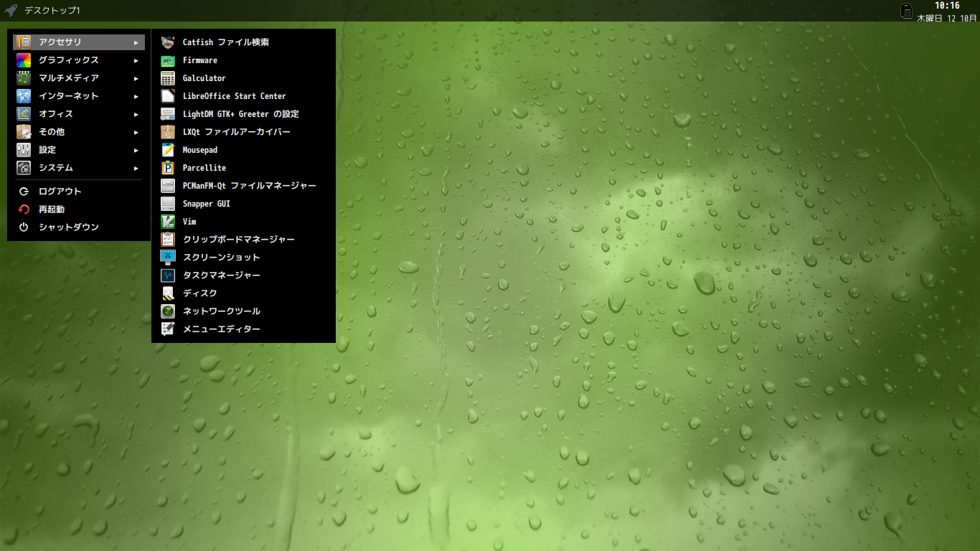Select the システム label in menu
980x551 pixels.
(56, 168)
